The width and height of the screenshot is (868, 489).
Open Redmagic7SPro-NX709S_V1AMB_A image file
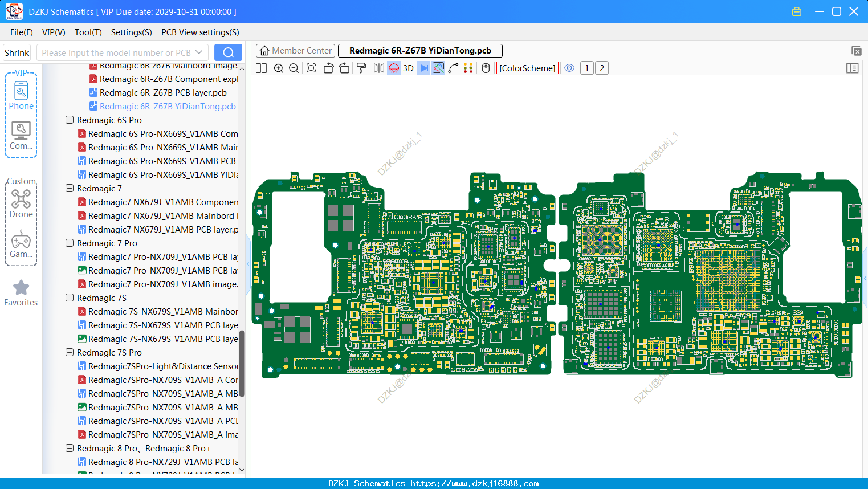tap(158, 435)
